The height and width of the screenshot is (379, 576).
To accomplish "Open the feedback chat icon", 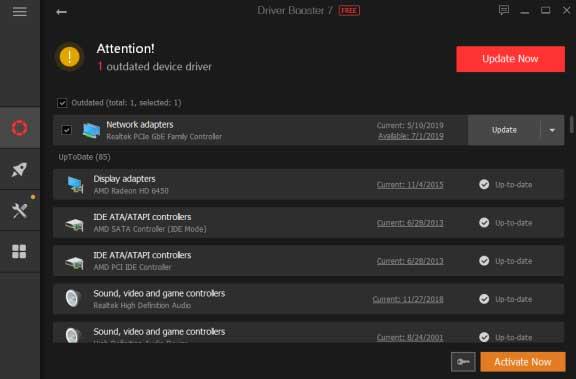I will (504, 10).
